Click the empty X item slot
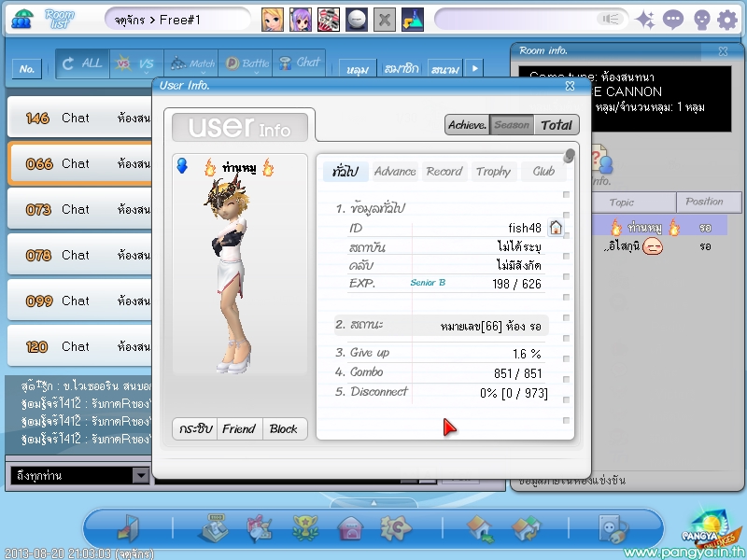The height and width of the screenshot is (560, 747). click(x=385, y=20)
